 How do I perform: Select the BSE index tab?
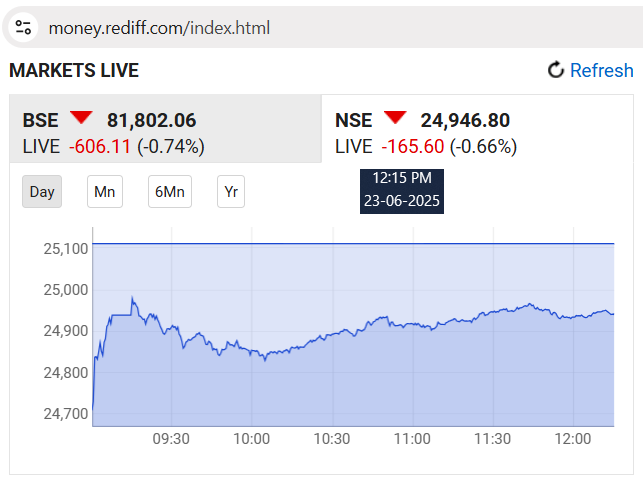tap(166, 129)
